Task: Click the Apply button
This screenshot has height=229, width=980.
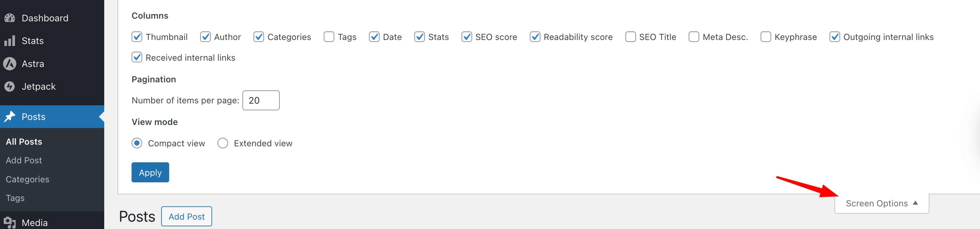Action: tap(150, 172)
